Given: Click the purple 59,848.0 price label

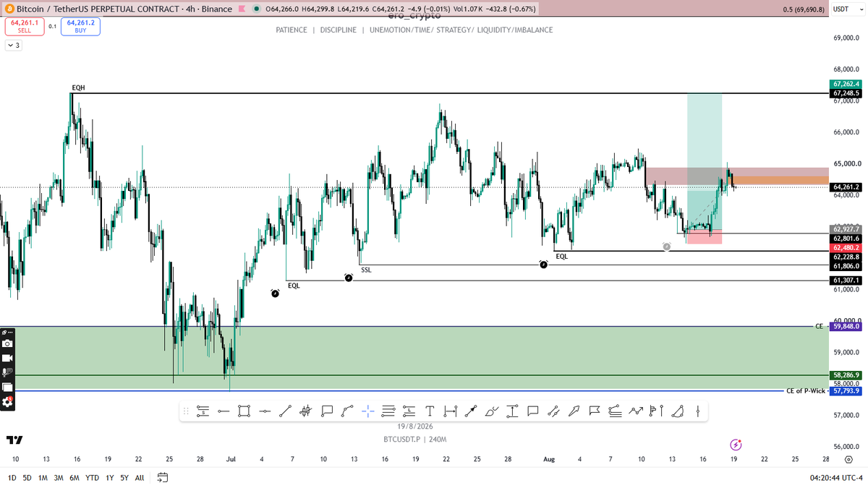Looking at the screenshot, I should coord(846,326).
